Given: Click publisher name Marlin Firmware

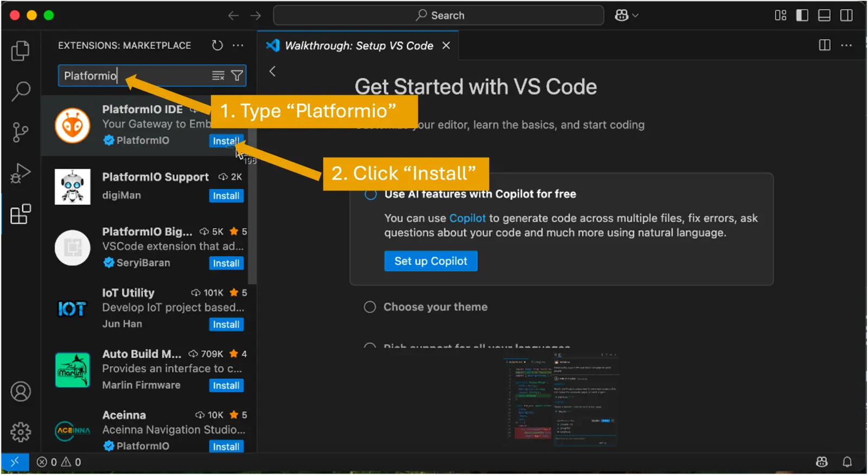Looking at the screenshot, I should pos(142,385).
